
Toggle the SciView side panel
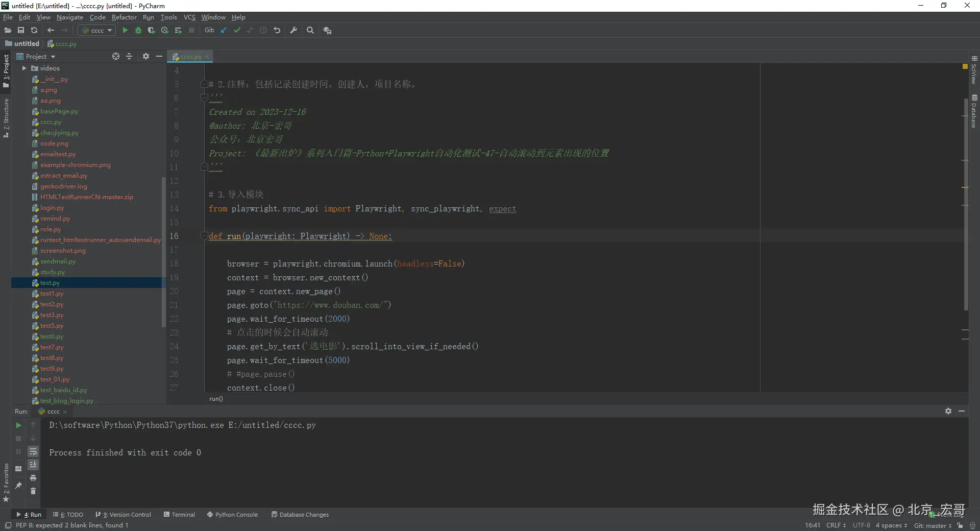(x=974, y=70)
